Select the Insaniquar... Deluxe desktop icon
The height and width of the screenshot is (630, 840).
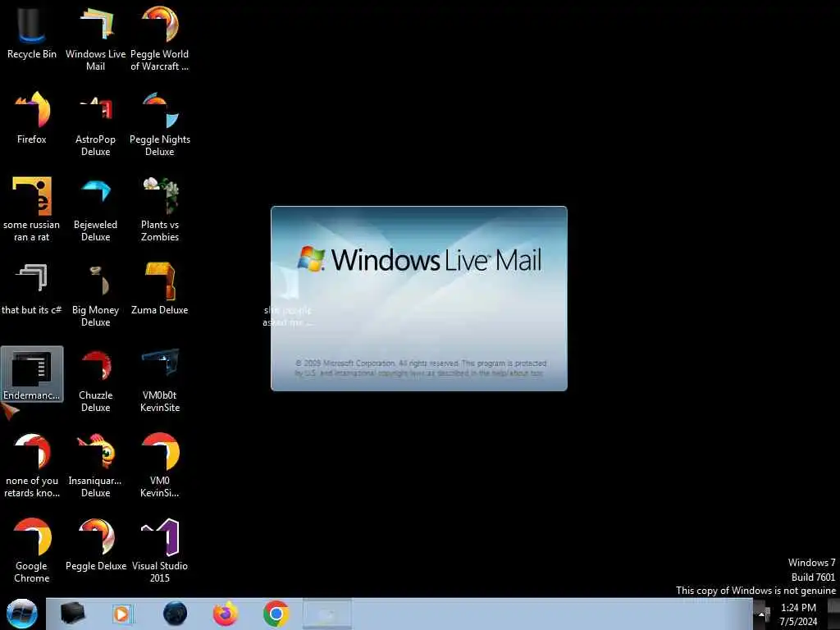pyautogui.click(x=95, y=464)
